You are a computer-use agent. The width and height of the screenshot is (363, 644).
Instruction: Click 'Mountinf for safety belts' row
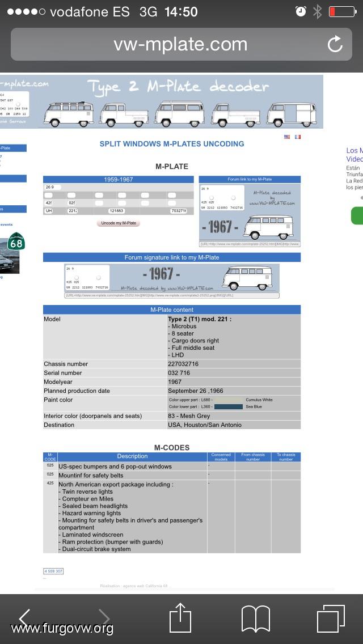(91, 476)
